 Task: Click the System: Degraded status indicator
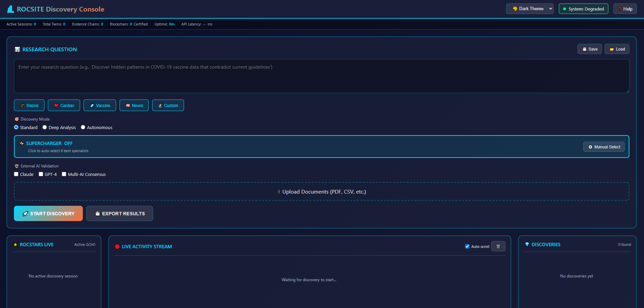pyautogui.click(x=583, y=8)
